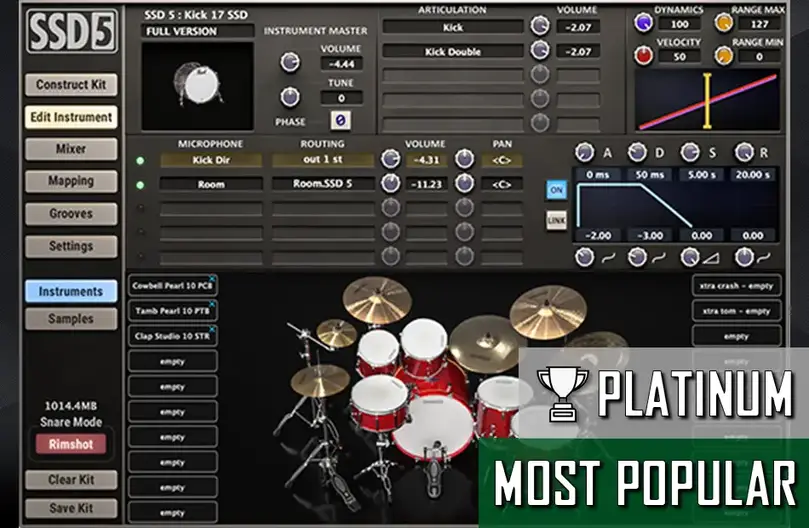Viewport: 809px width, 528px height.
Task: Click the yellow marker on velocity curve
Action: (x=707, y=101)
